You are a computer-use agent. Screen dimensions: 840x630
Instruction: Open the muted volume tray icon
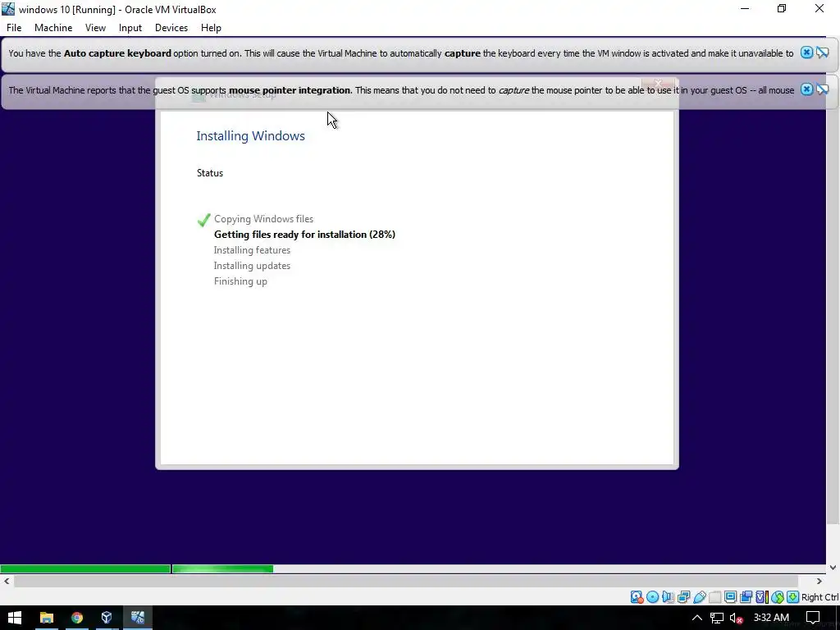[x=737, y=619]
